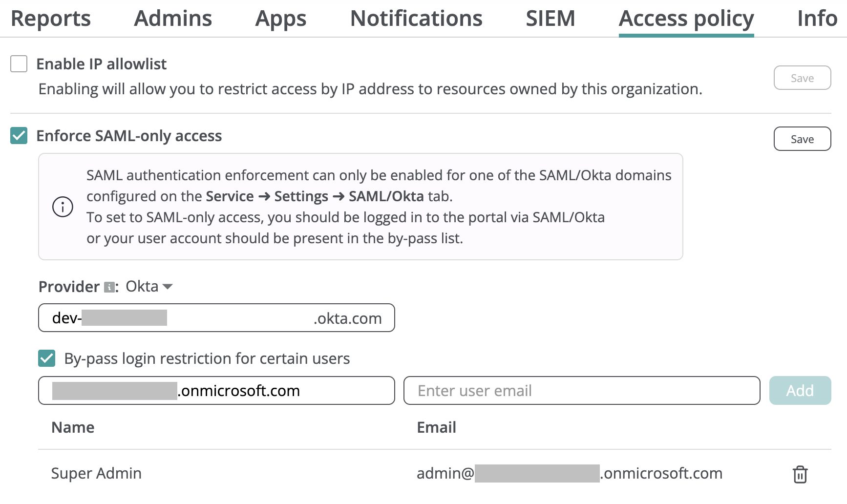
Task: Switch to the Reports tab
Action: tap(50, 19)
